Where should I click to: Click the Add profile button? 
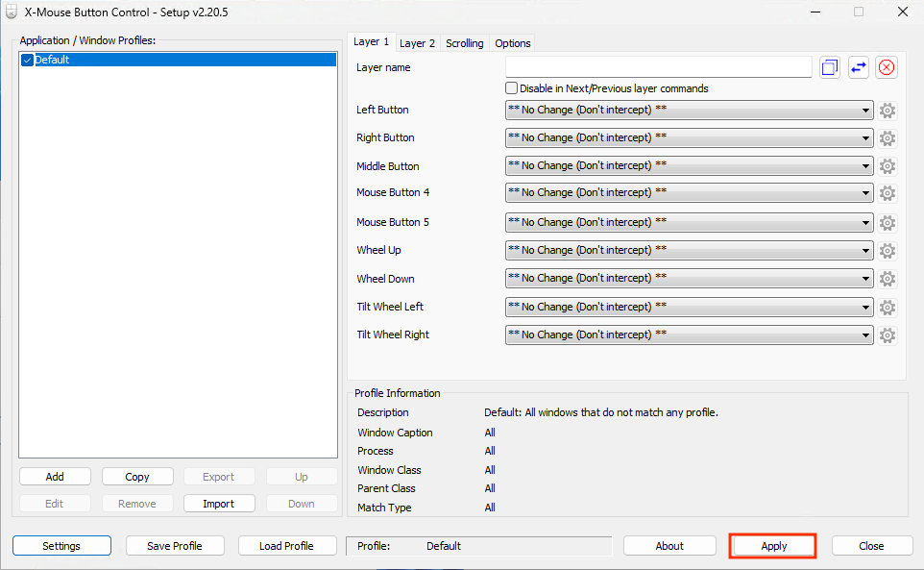[55, 477]
